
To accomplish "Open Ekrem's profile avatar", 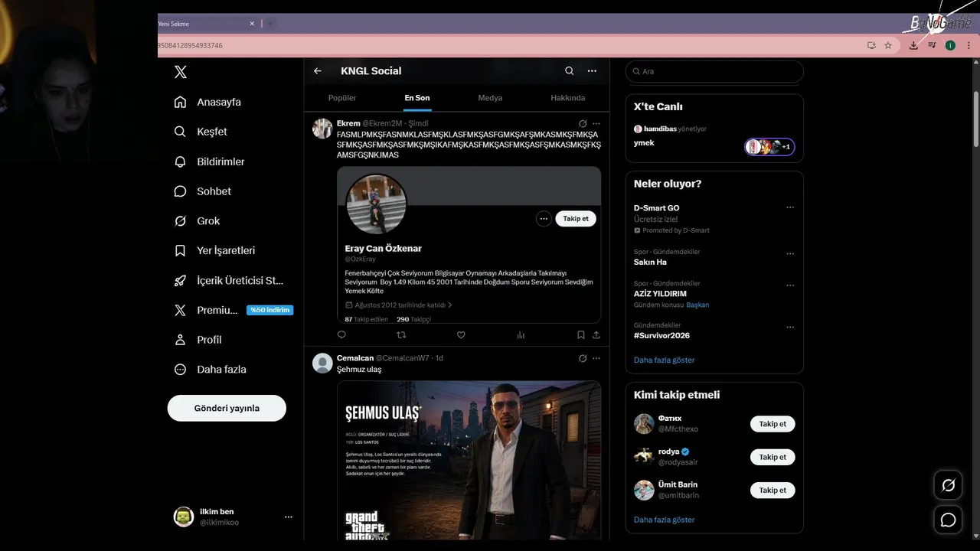I will [322, 129].
